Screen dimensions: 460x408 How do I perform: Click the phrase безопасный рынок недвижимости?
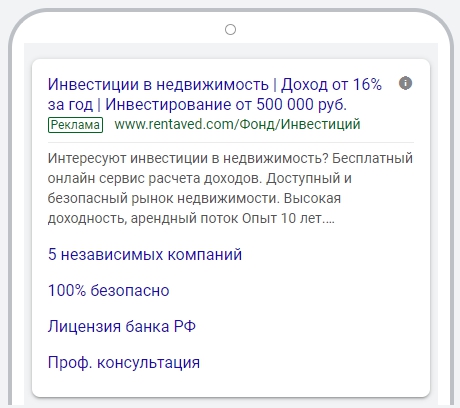point(164,198)
